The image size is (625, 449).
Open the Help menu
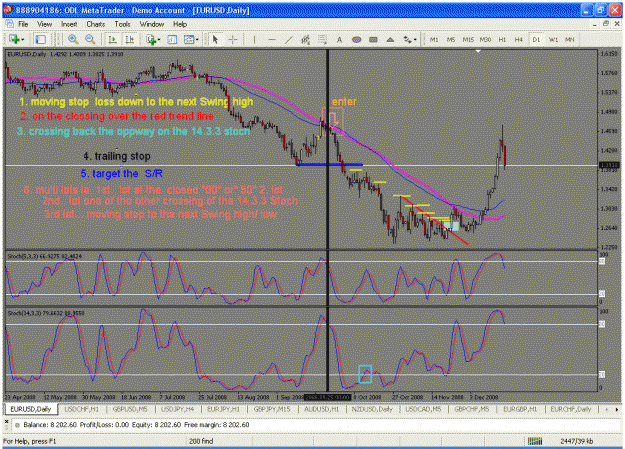180,24
